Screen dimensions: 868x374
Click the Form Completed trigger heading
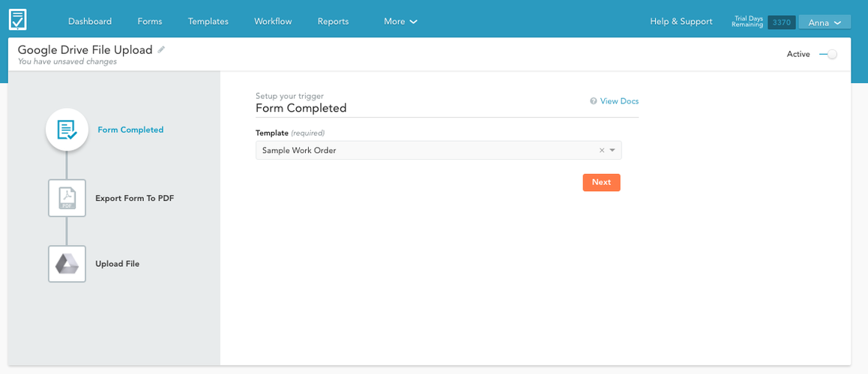point(301,109)
